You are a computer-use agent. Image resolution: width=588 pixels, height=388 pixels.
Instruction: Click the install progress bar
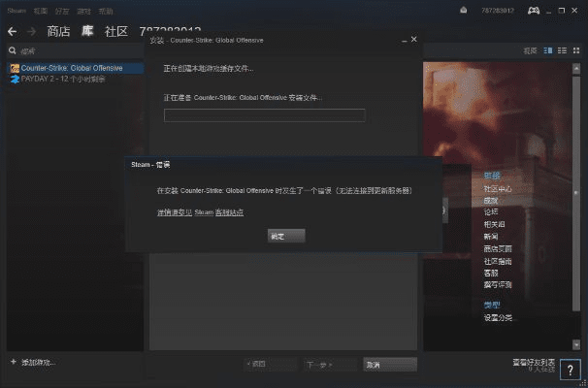pos(264,115)
